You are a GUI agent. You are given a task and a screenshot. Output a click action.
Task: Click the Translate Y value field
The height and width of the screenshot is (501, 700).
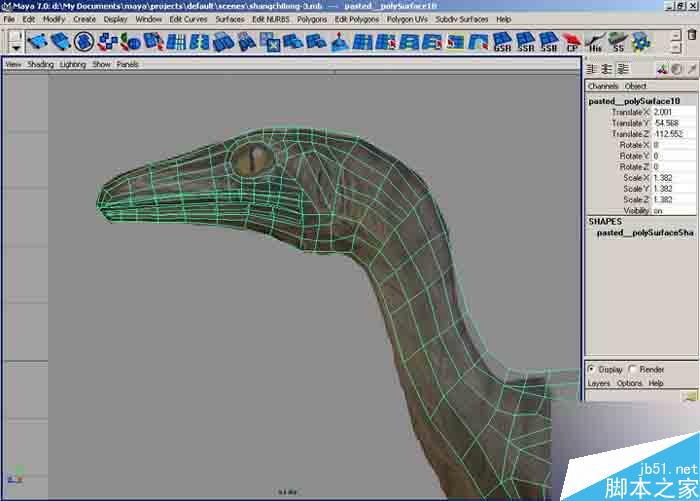[674, 123]
